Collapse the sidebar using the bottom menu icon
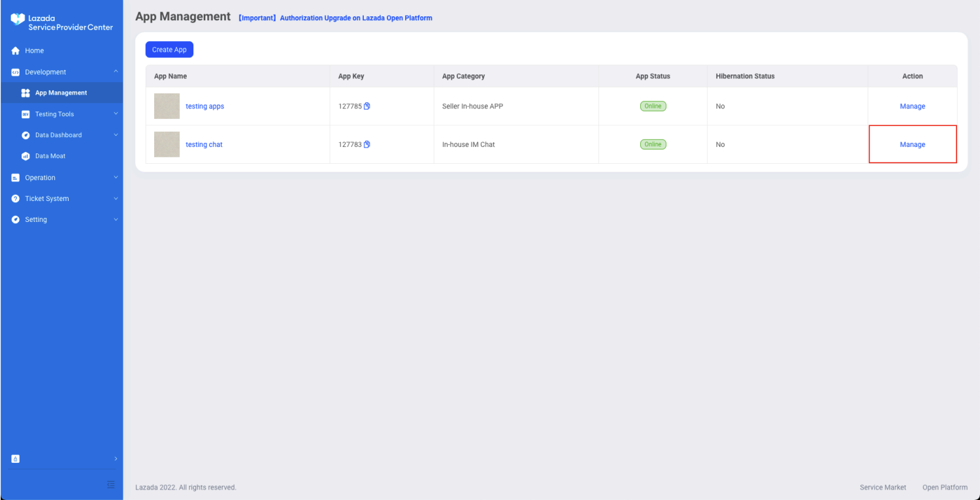 click(110, 484)
